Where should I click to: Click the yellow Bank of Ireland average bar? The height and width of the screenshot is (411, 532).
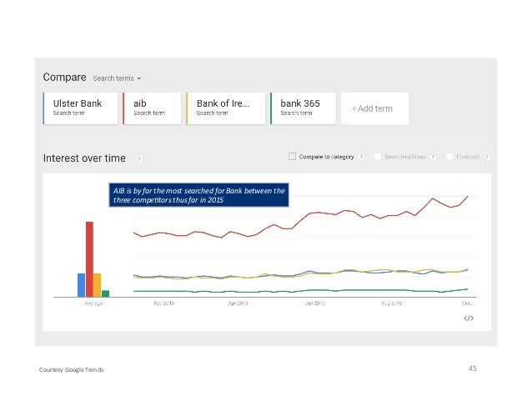97,284
